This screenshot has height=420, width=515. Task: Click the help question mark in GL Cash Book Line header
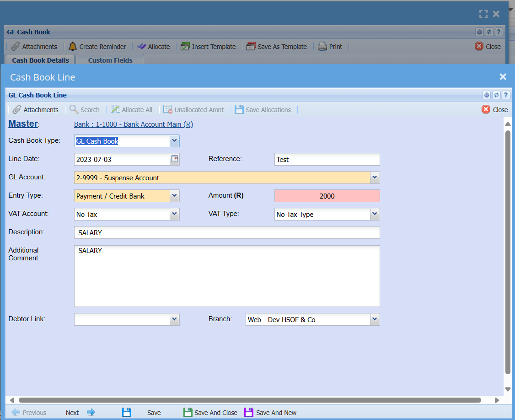pos(506,95)
